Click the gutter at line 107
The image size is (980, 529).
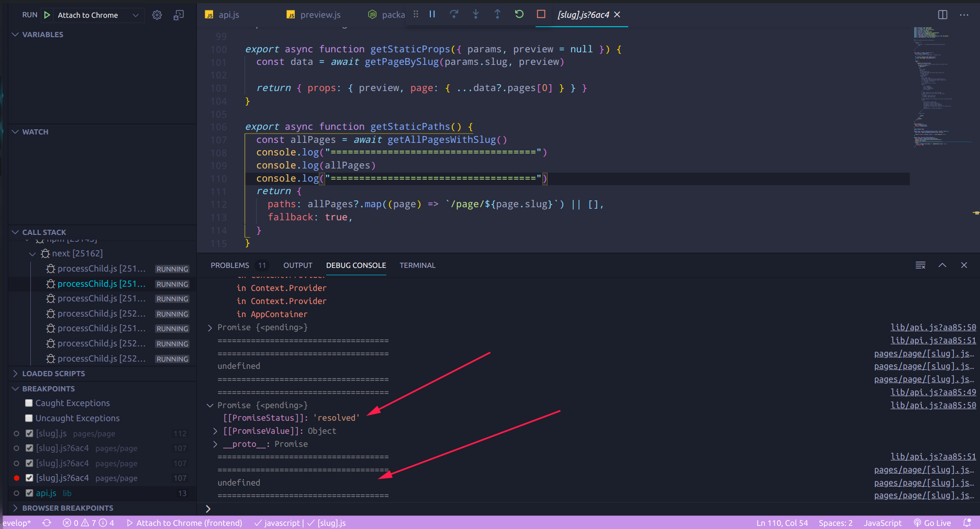click(218, 140)
